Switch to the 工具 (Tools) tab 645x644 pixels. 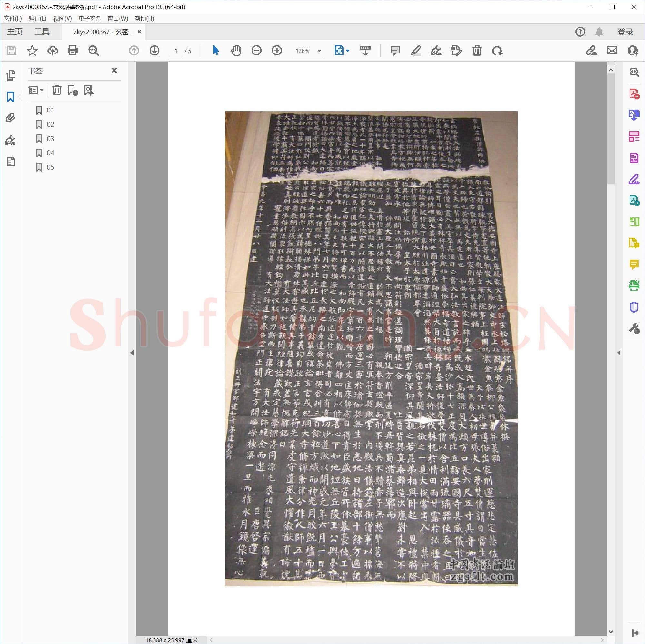click(x=42, y=32)
